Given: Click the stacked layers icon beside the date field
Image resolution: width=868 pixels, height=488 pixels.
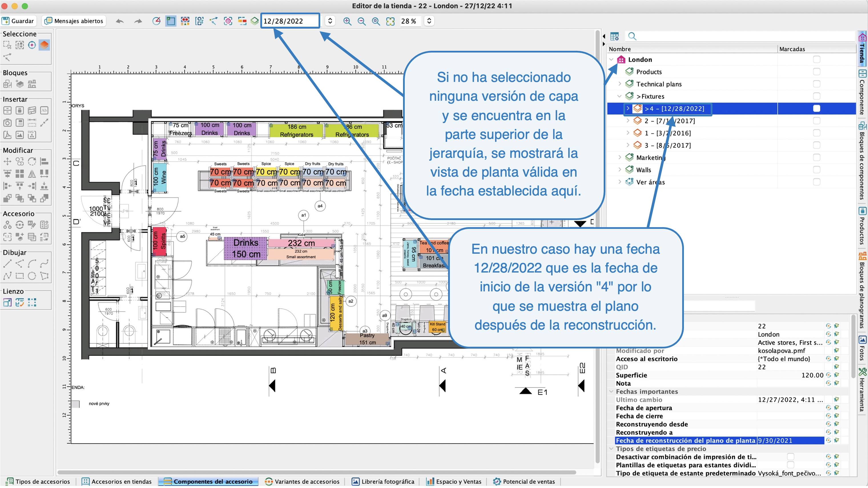Looking at the screenshot, I should click(255, 21).
